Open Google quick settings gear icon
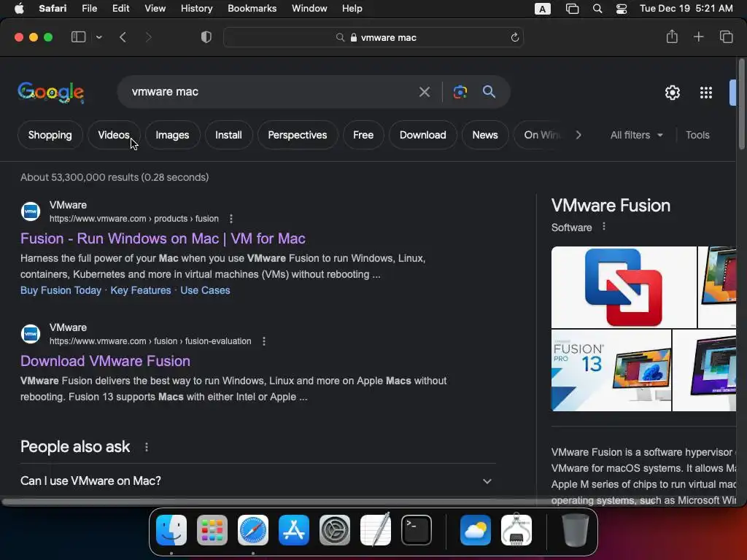This screenshot has height=560, width=747. (672, 93)
